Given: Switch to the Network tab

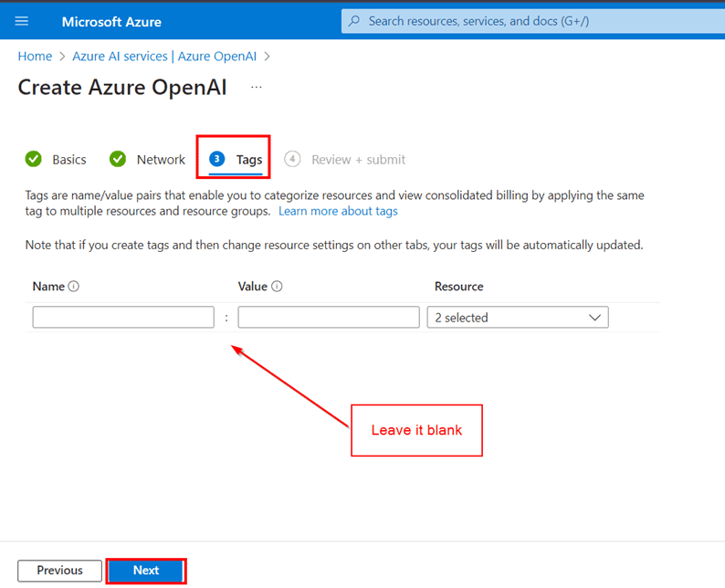Looking at the screenshot, I should tap(161, 160).
